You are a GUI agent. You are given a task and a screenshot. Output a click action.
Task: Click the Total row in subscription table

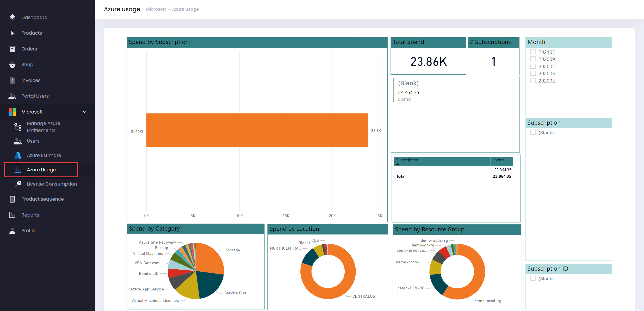click(454, 176)
